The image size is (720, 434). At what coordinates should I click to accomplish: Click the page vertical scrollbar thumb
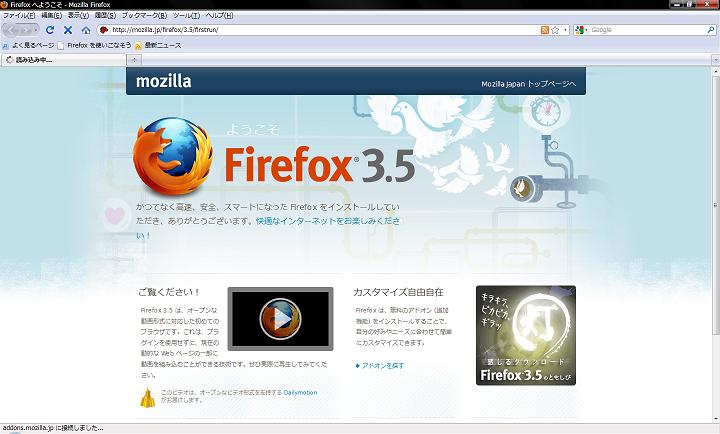pos(715,205)
